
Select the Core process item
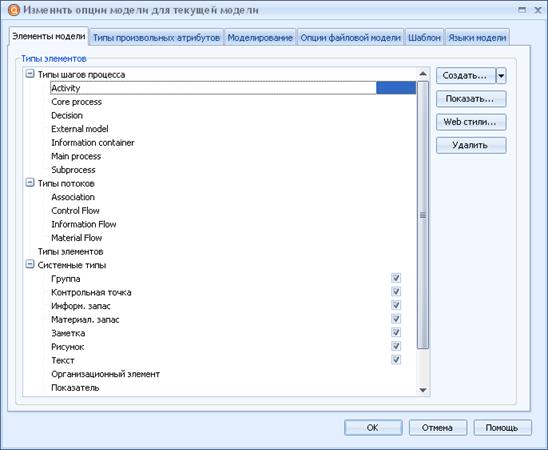point(77,102)
